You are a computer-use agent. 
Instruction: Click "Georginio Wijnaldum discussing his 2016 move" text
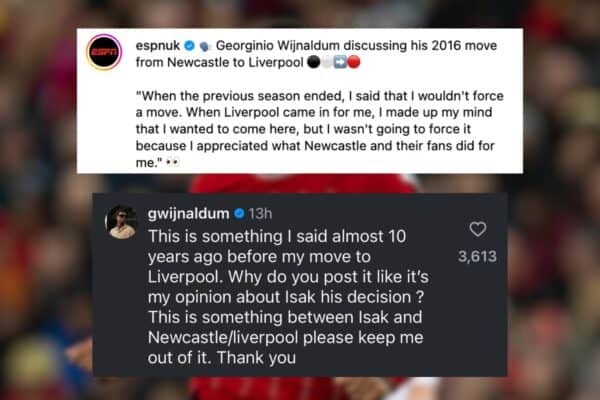point(356,46)
